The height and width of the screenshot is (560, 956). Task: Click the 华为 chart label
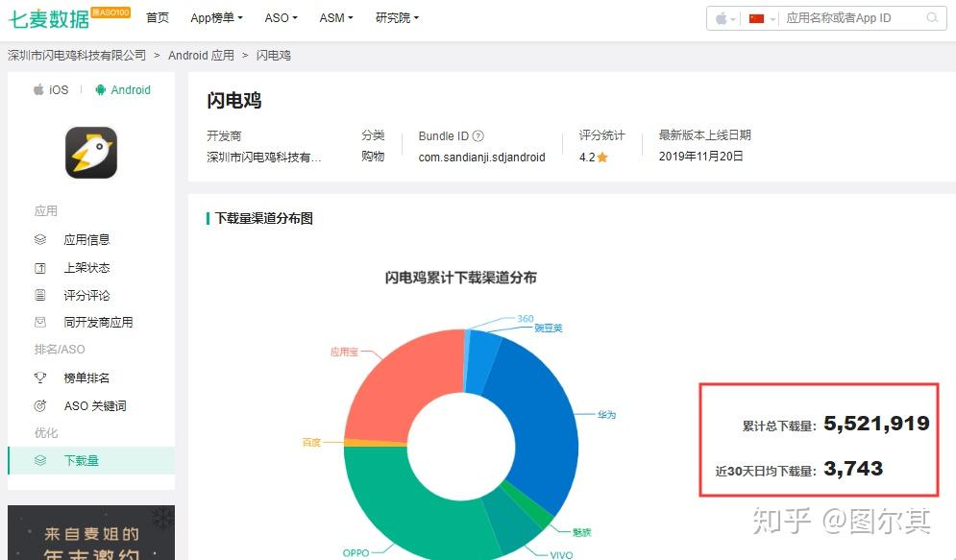tap(606, 414)
